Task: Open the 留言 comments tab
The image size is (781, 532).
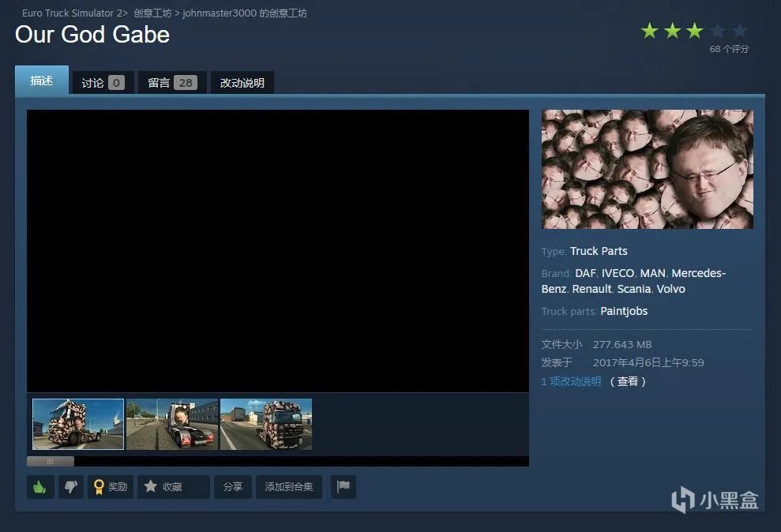Action: point(171,82)
